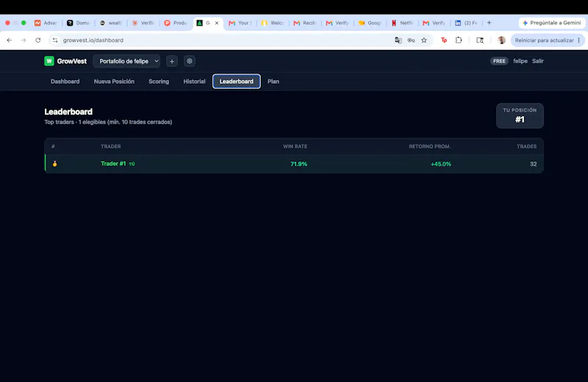
Task: Switch to the Recibi Gmail browser tab
Action: click(x=305, y=23)
